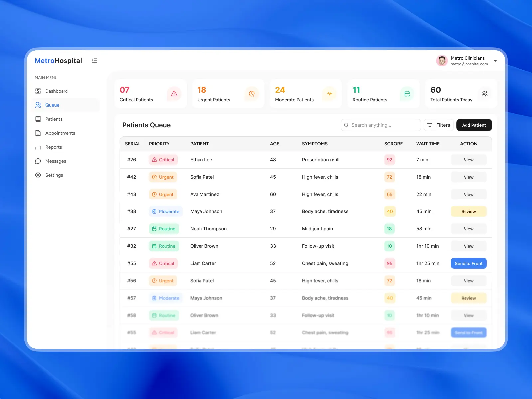Click the Reports bar chart icon
Image resolution: width=532 pixels, height=399 pixels.
pos(38,147)
